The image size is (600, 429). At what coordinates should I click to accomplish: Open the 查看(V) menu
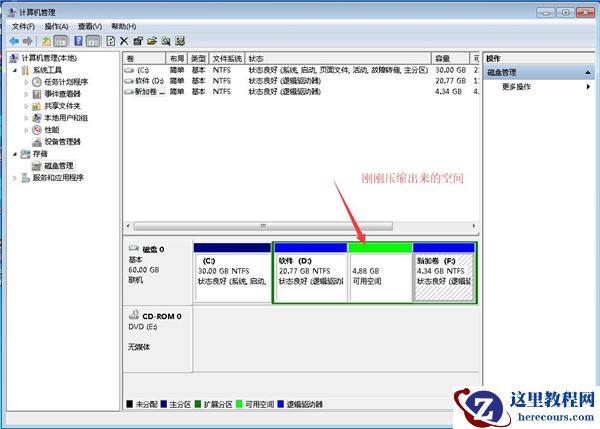90,26
